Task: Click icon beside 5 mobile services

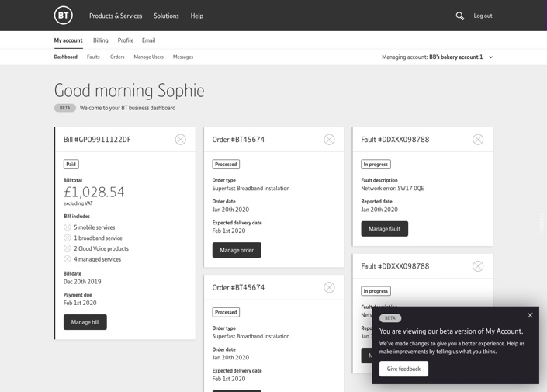Action: tap(68, 227)
